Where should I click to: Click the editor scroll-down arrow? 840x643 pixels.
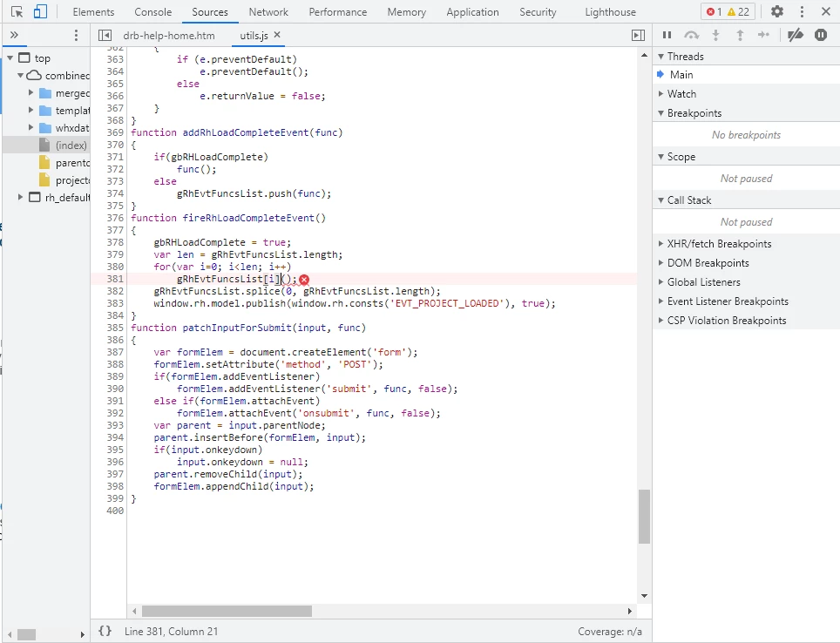click(644, 596)
